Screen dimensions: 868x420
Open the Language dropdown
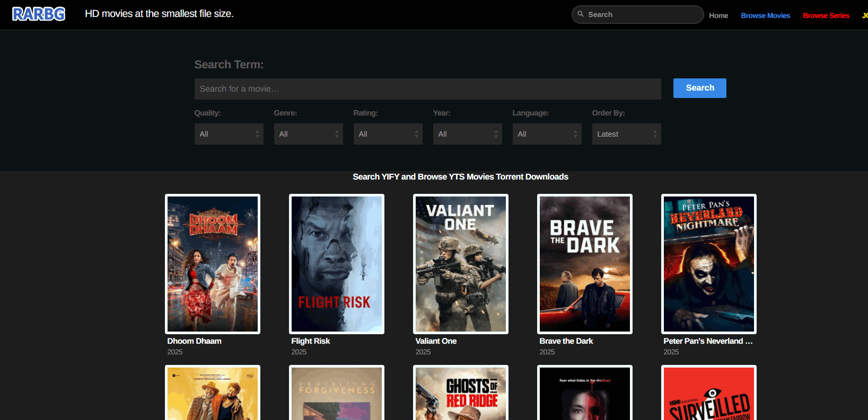547,134
